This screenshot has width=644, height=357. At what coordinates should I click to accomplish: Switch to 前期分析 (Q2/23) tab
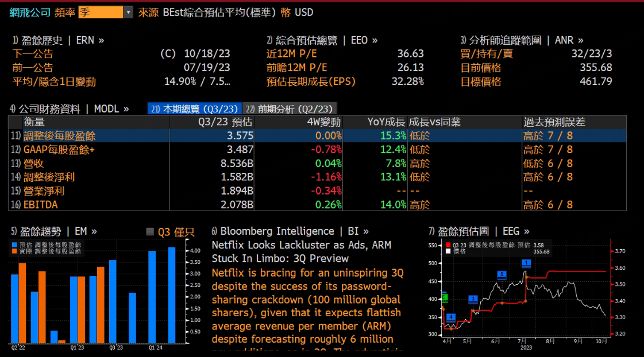click(290, 108)
